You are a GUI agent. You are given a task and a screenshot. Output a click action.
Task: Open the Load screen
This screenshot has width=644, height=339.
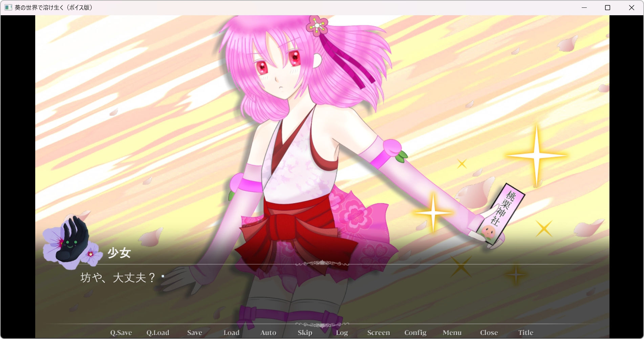click(231, 333)
